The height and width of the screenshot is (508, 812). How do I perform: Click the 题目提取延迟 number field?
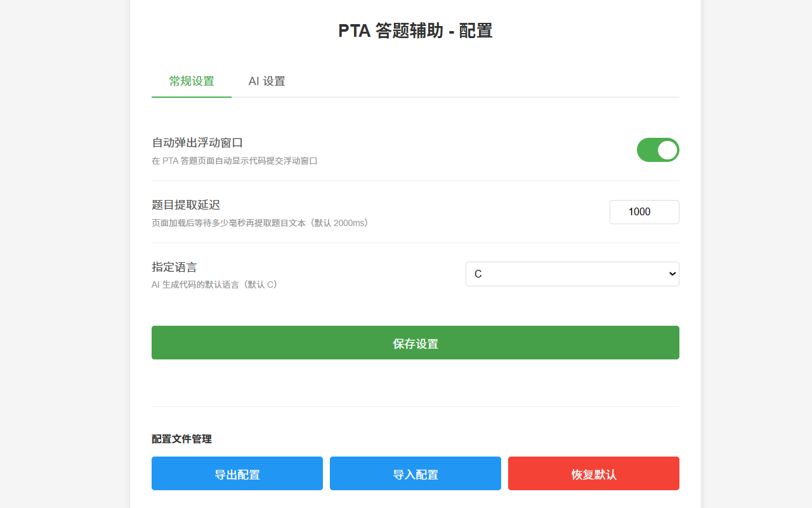(x=645, y=212)
